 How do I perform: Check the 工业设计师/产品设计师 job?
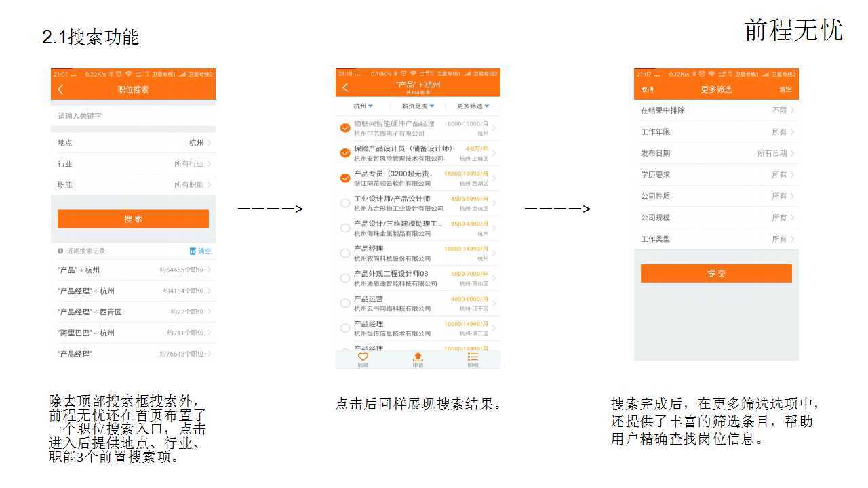(345, 203)
